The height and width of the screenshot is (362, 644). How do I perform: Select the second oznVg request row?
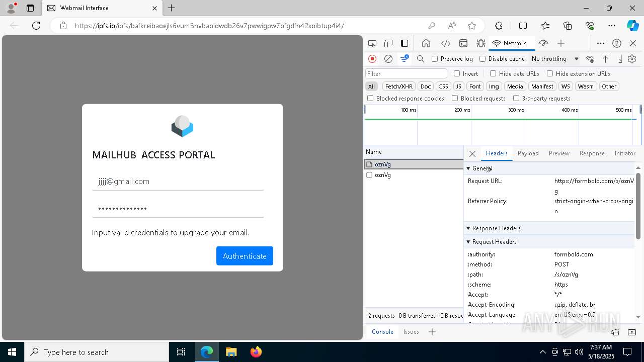(414, 175)
